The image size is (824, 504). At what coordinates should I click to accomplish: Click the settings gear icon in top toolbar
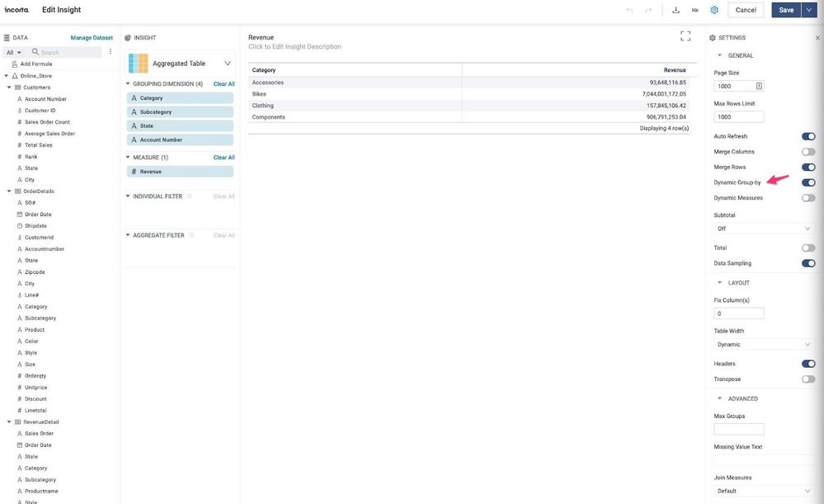coord(714,10)
